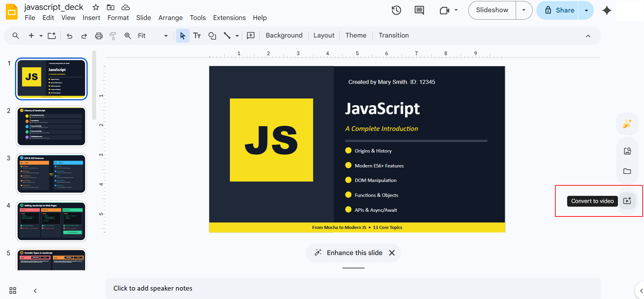Open the comments panel icon
The image size is (644, 299).
coord(419,10)
